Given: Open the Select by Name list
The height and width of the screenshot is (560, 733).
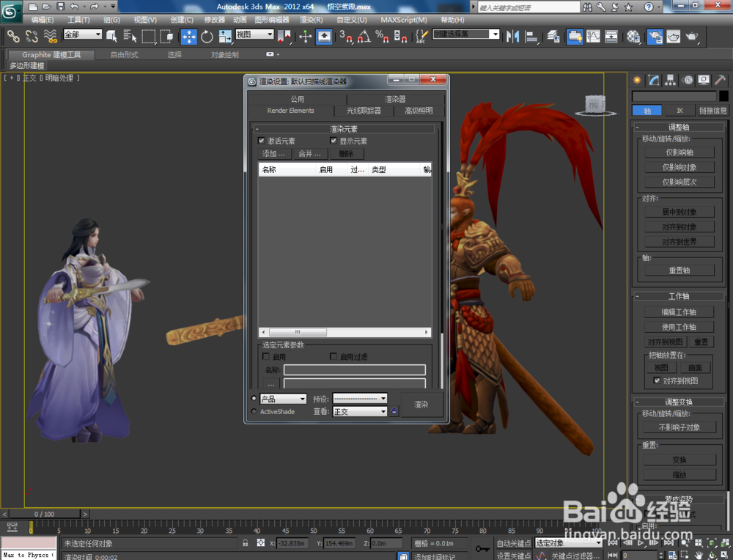Looking at the screenshot, I should tap(130, 36).
